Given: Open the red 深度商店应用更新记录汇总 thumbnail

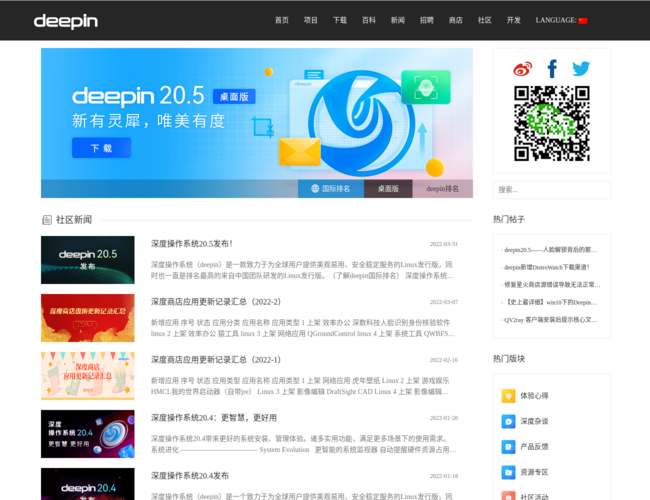Looking at the screenshot, I should pos(87,318).
